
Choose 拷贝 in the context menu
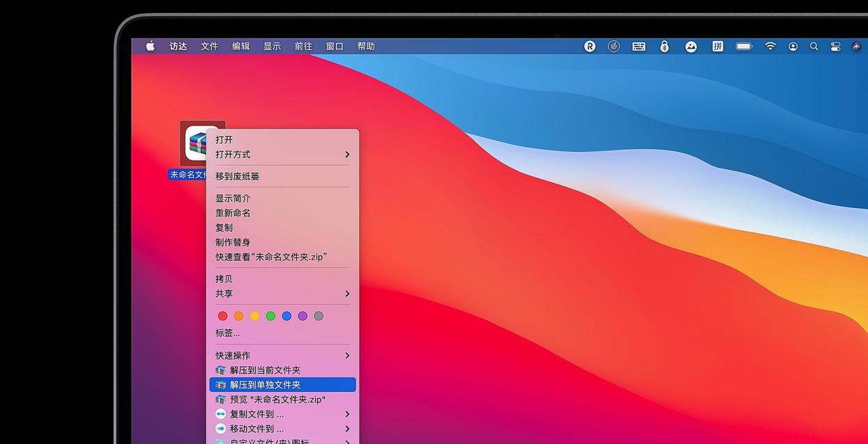(x=283, y=279)
